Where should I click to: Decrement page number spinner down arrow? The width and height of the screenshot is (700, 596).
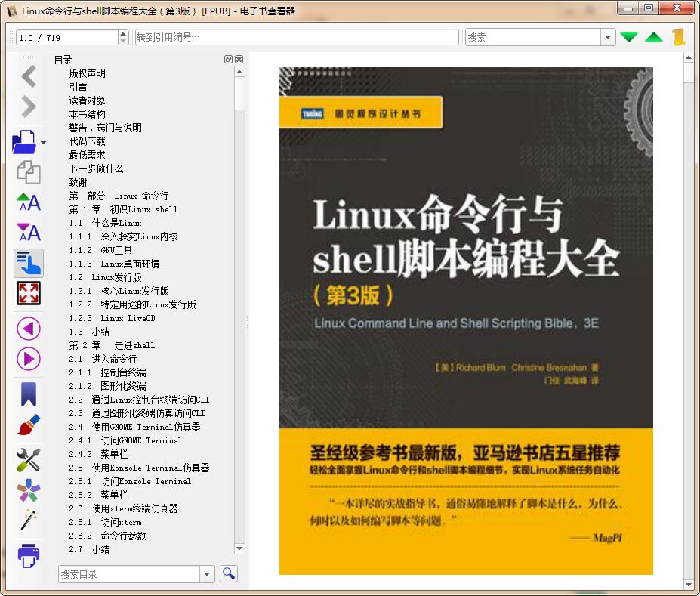pos(123,41)
